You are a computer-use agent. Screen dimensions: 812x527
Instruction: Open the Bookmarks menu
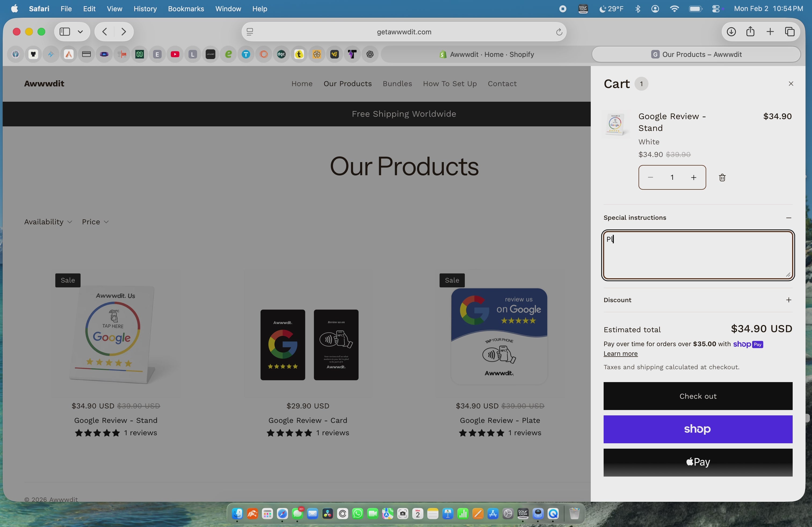[x=186, y=9]
